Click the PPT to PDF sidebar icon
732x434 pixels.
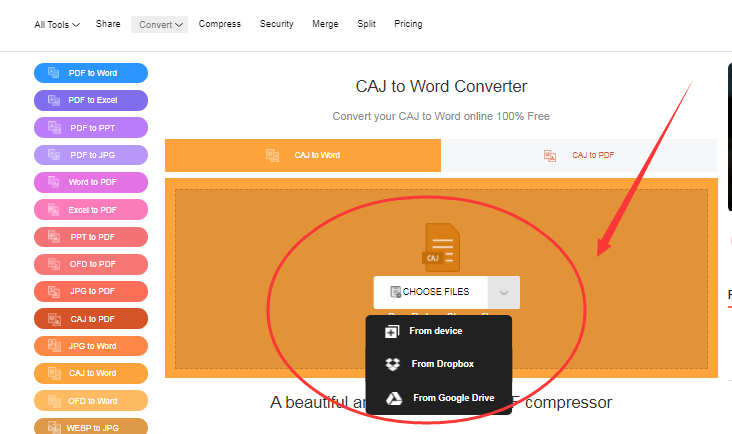pos(54,237)
